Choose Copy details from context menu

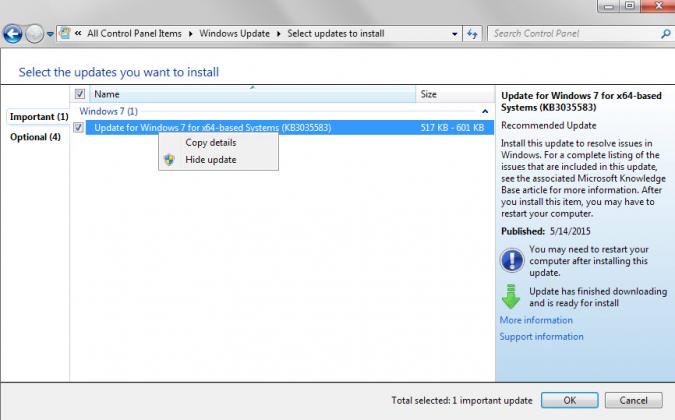pos(210,142)
